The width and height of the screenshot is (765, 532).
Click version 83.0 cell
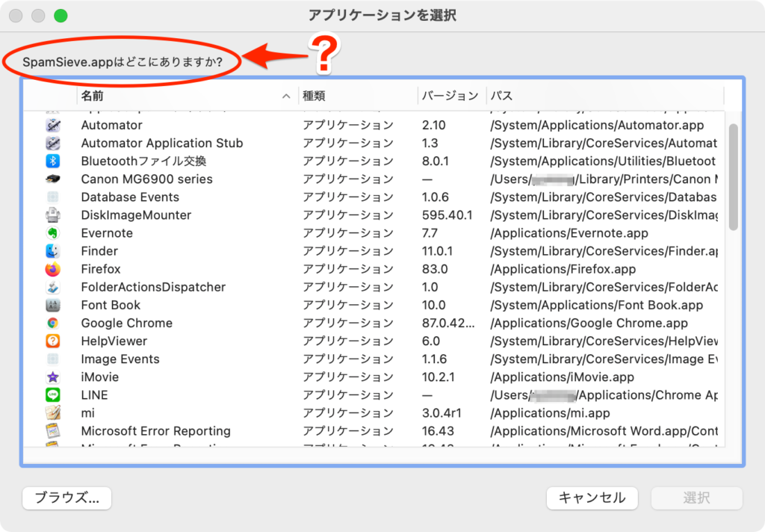(x=436, y=270)
